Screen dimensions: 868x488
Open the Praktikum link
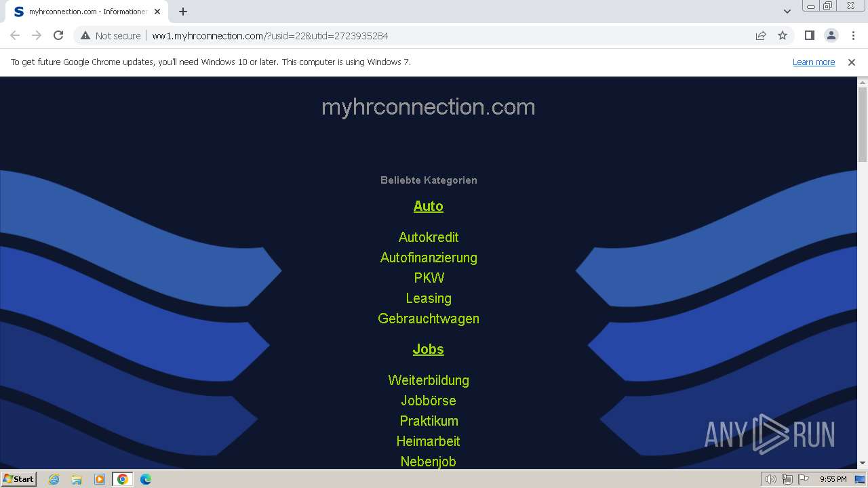[429, 421]
